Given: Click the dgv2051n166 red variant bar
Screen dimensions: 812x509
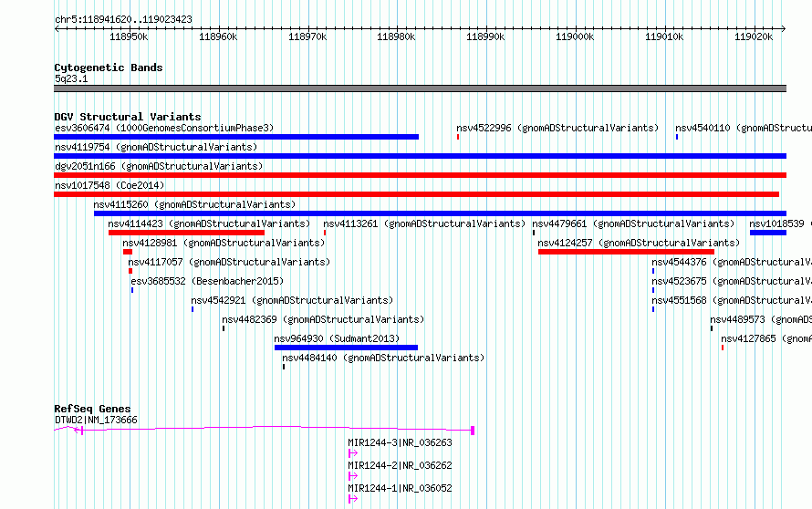Looking at the screenshot, I should [420, 175].
